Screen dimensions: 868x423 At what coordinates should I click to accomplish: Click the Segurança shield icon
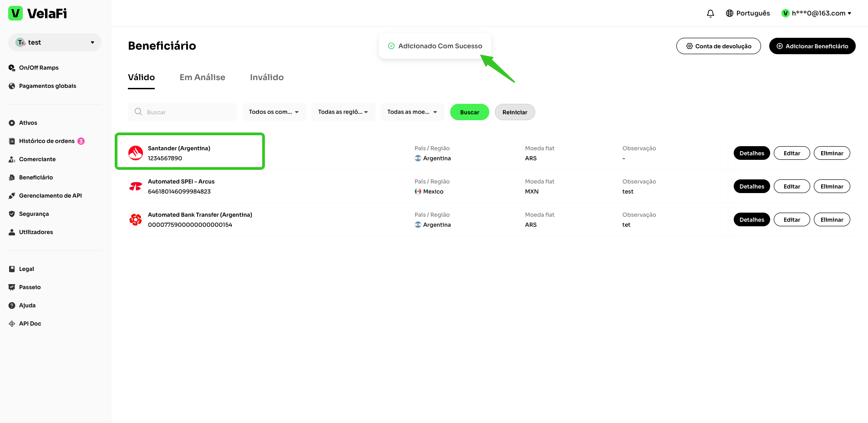click(12, 214)
